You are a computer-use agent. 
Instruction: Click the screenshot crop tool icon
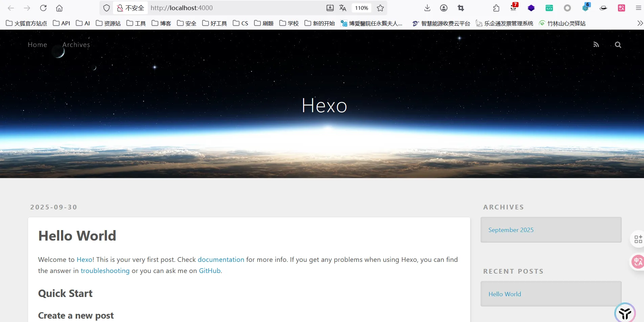click(461, 8)
